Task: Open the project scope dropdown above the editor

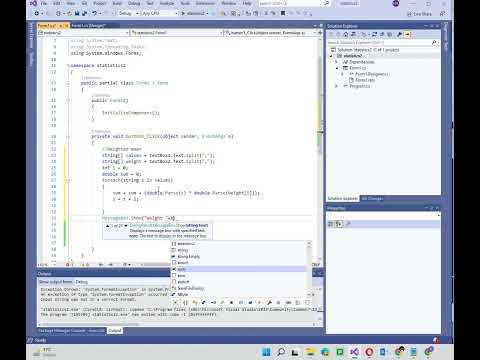Action: (x=84, y=33)
